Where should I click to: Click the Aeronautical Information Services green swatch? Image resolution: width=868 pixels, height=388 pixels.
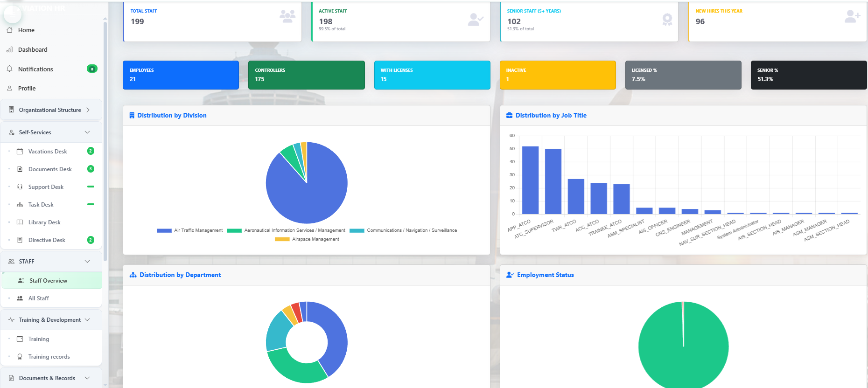tap(234, 230)
